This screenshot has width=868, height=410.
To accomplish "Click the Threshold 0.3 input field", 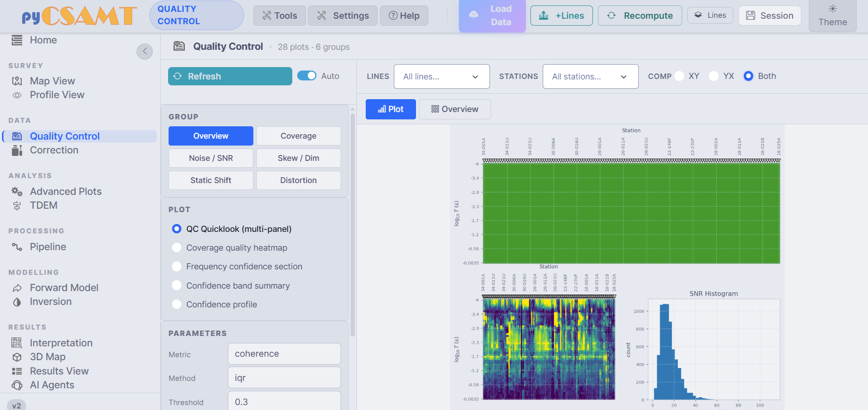I will pos(284,401).
